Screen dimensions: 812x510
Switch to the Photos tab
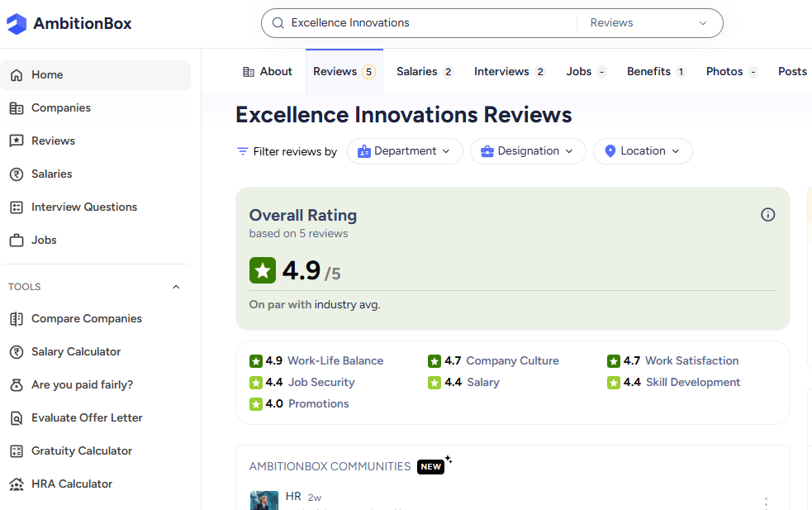(x=732, y=72)
